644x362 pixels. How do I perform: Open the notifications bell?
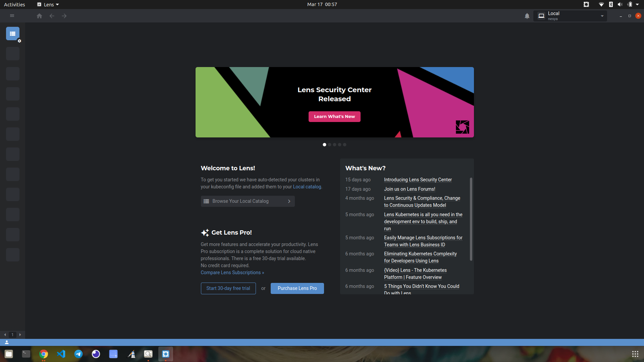point(527,16)
